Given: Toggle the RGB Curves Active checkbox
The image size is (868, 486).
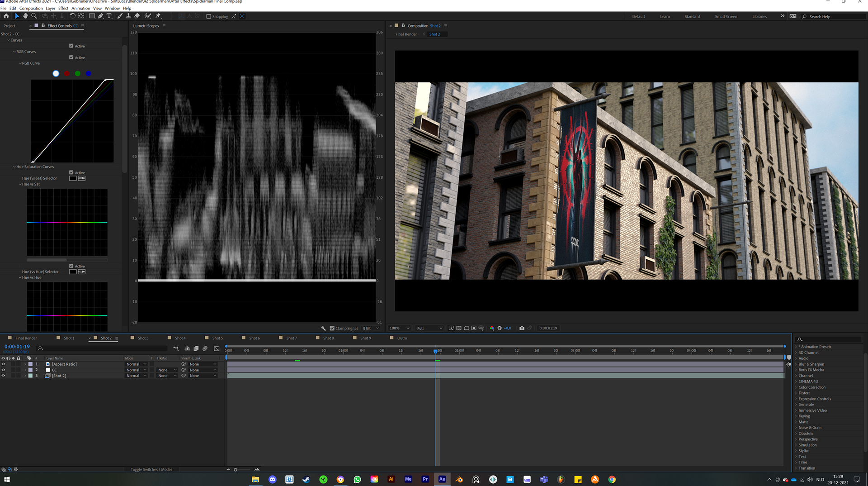Looking at the screenshot, I should click(x=71, y=57).
